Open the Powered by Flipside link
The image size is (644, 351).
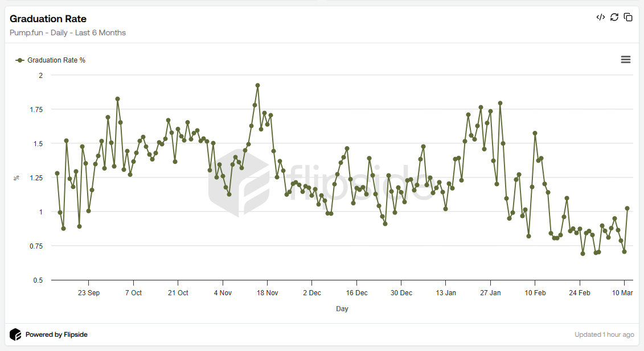(56, 335)
